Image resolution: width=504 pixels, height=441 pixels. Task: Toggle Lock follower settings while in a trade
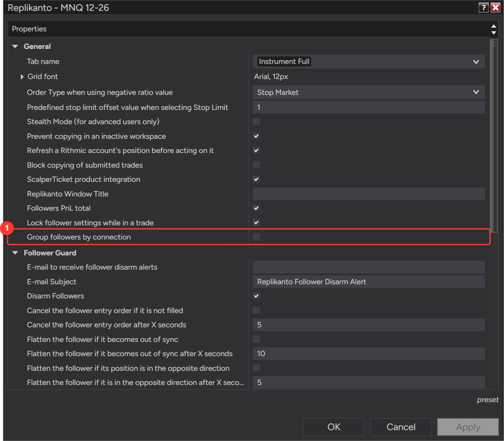click(256, 222)
